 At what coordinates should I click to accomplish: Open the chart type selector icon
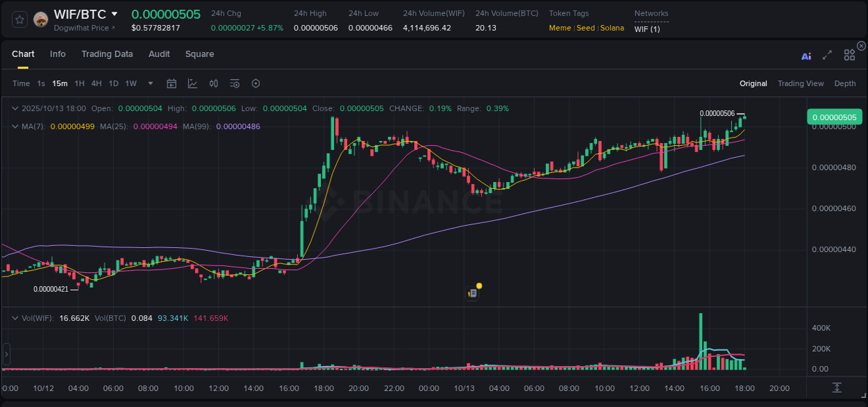point(192,83)
